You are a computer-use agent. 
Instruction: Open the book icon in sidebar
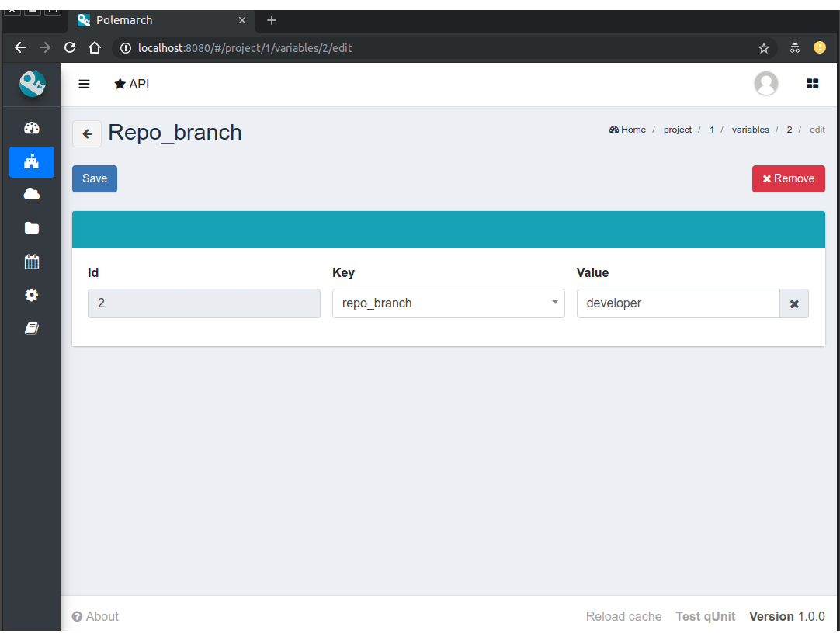click(x=32, y=328)
